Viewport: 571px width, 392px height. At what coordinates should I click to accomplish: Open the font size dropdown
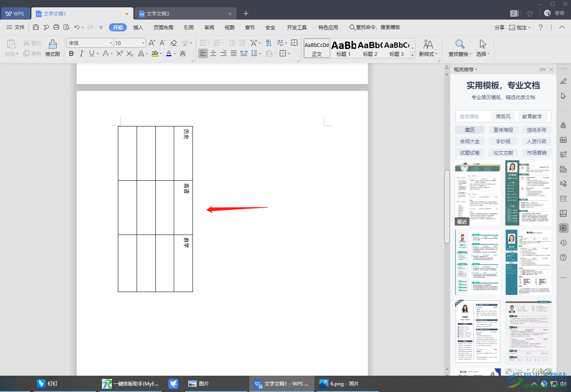click(x=143, y=43)
